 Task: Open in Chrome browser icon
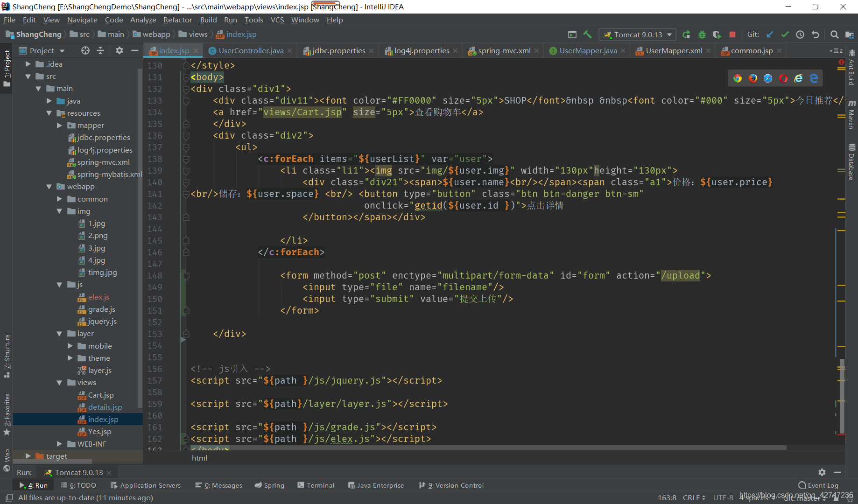pyautogui.click(x=738, y=78)
